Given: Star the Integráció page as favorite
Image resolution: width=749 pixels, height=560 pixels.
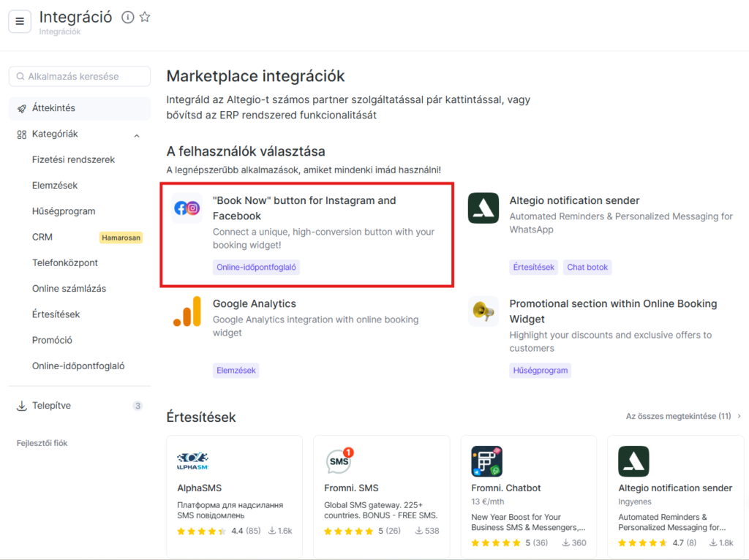Looking at the screenshot, I should (x=145, y=18).
